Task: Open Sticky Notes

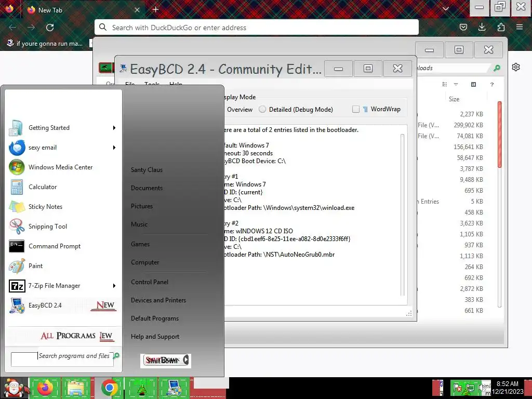Action: coord(63,207)
